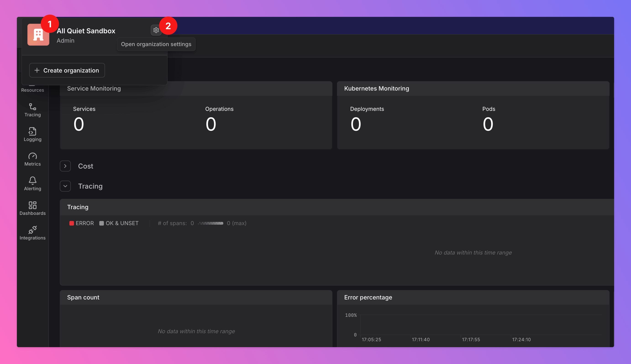631x364 pixels.
Task: Open the Dashboards grid icon
Action: pyautogui.click(x=32, y=205)
